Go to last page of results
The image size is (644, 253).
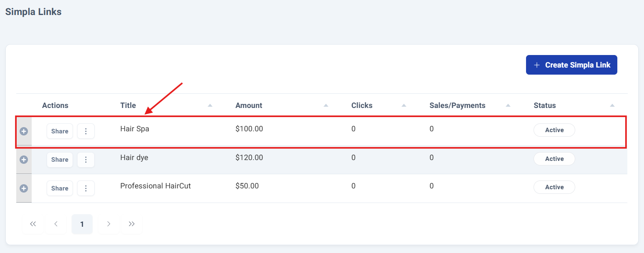pyautogui.click(x=132, y=224)
